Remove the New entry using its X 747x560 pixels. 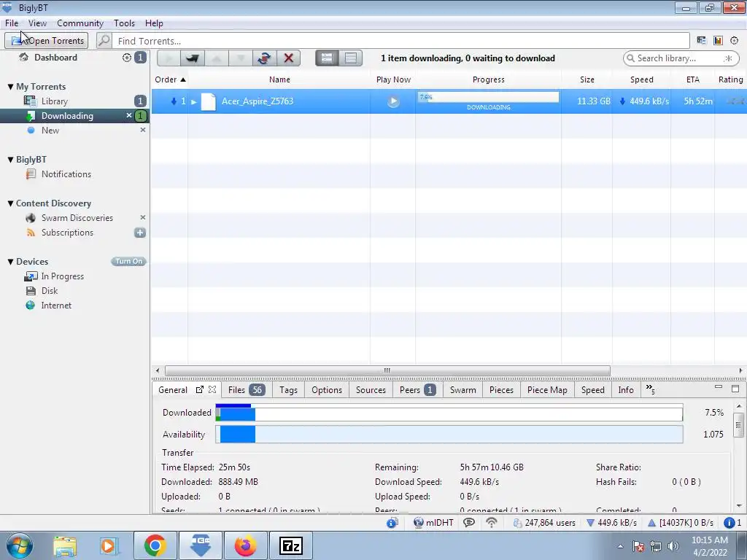[142, 130]
